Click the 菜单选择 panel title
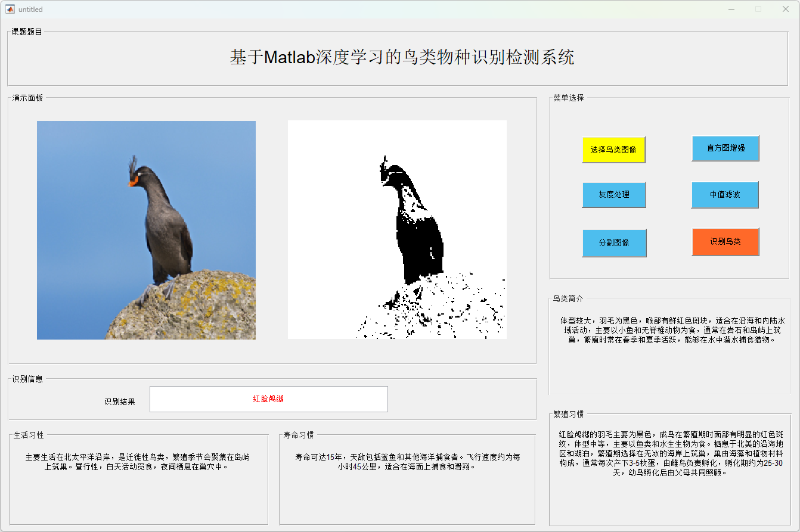 tap(568, 98)
